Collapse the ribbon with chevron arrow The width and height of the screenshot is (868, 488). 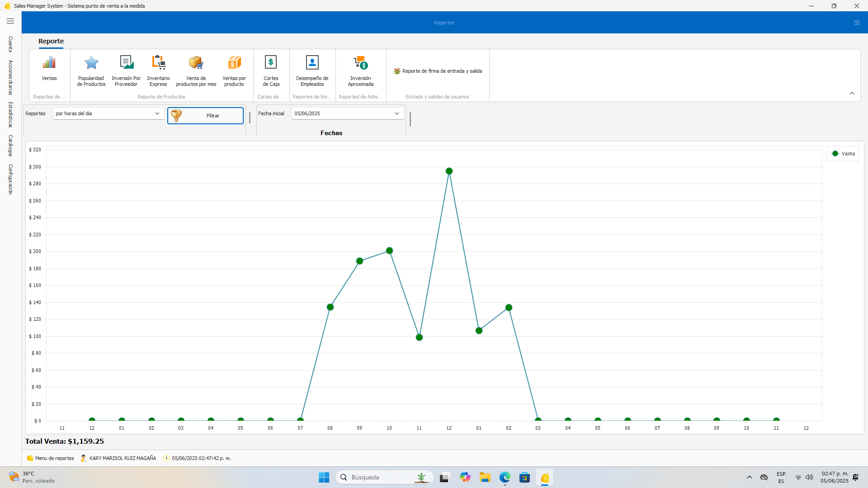(852, 94)
